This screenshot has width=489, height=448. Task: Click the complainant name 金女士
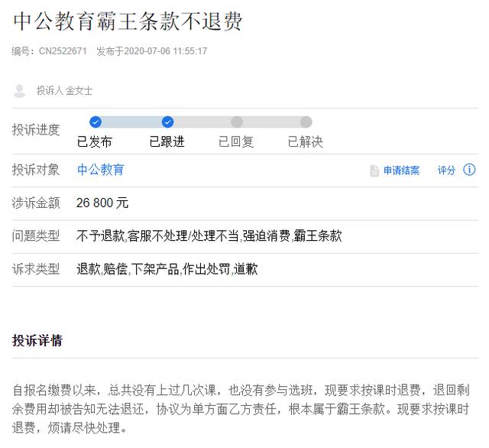click(x=79, y=91)
